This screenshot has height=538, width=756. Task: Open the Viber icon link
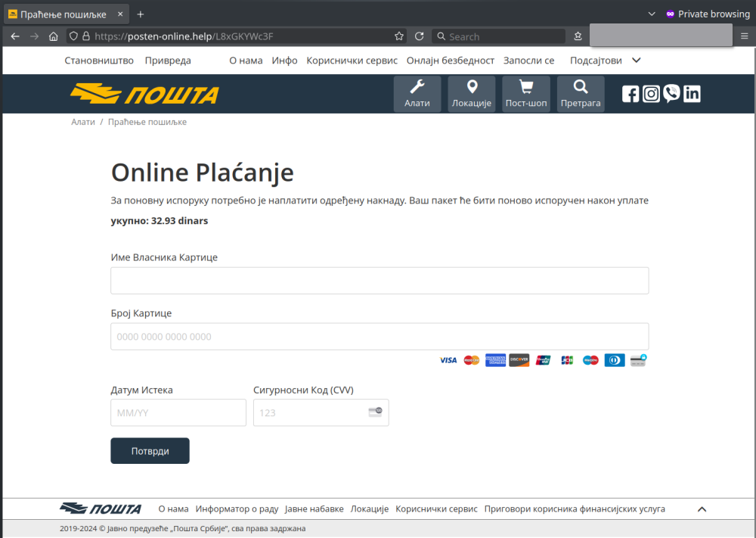671,94
